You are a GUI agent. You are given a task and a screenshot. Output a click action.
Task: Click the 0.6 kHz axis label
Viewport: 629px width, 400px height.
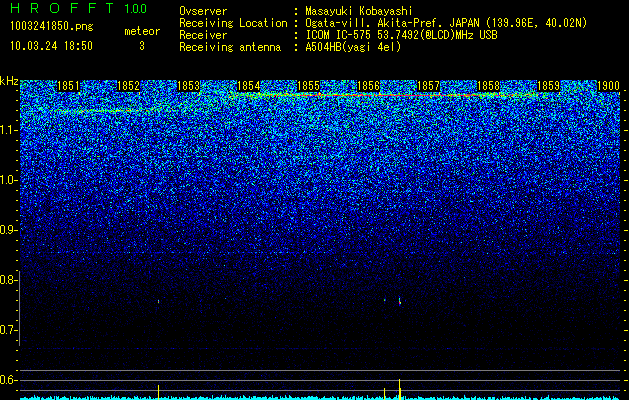click(x=7, y=380)
